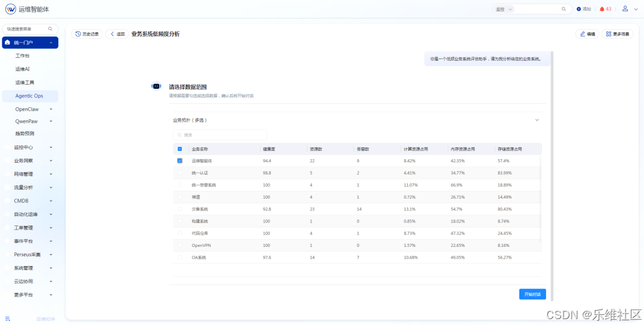This screenshot has width=644, height=325.
Task: Click the search icon in table search box
Action: point(179,135)
